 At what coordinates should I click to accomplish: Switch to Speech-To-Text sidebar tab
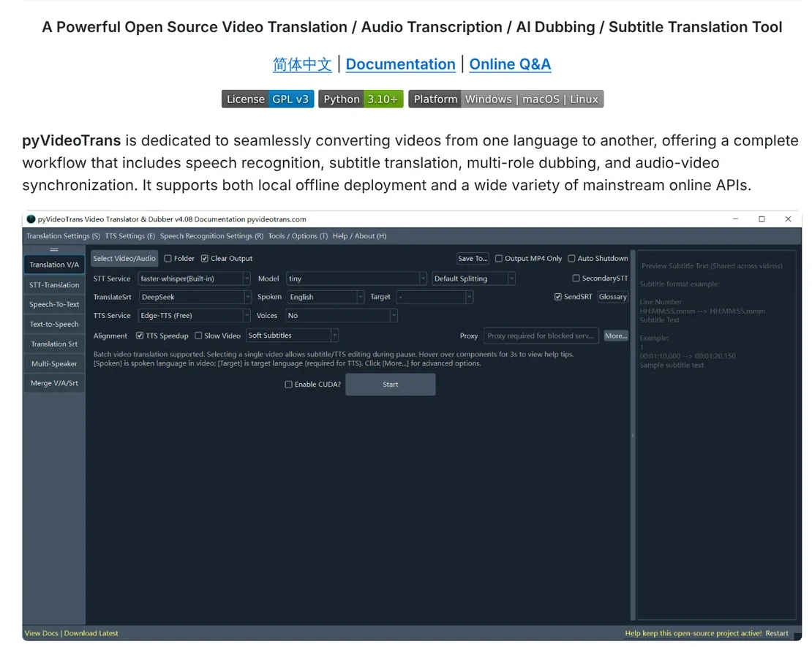[x=54, y=304]
